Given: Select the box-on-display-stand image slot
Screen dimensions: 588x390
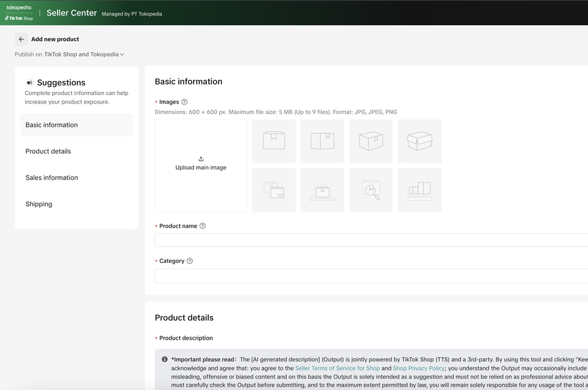Looking at the screenshot, I should coord(323,190).
